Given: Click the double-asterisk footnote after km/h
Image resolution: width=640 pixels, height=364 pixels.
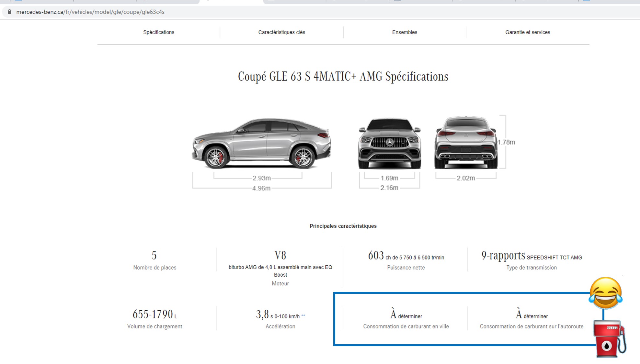Looking at the screenshot, I should click(x=303, y=316).
